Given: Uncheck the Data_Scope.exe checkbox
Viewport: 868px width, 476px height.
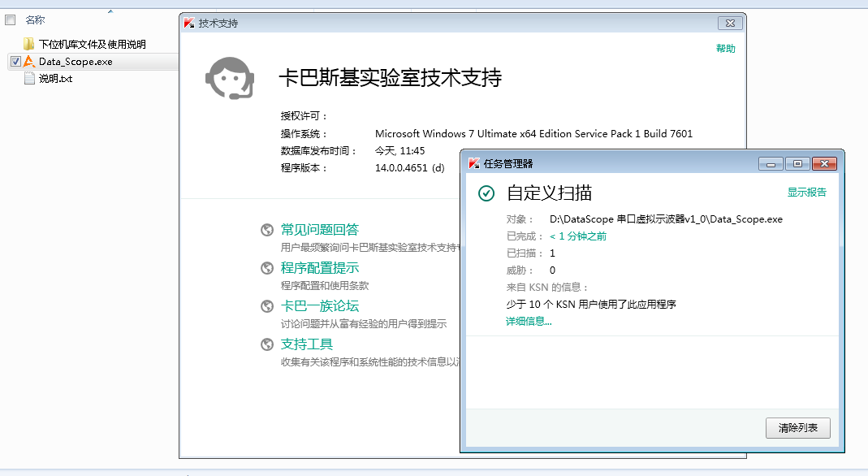Looking at the screenshot, I should pyautogui.click(x=15, y=62).
